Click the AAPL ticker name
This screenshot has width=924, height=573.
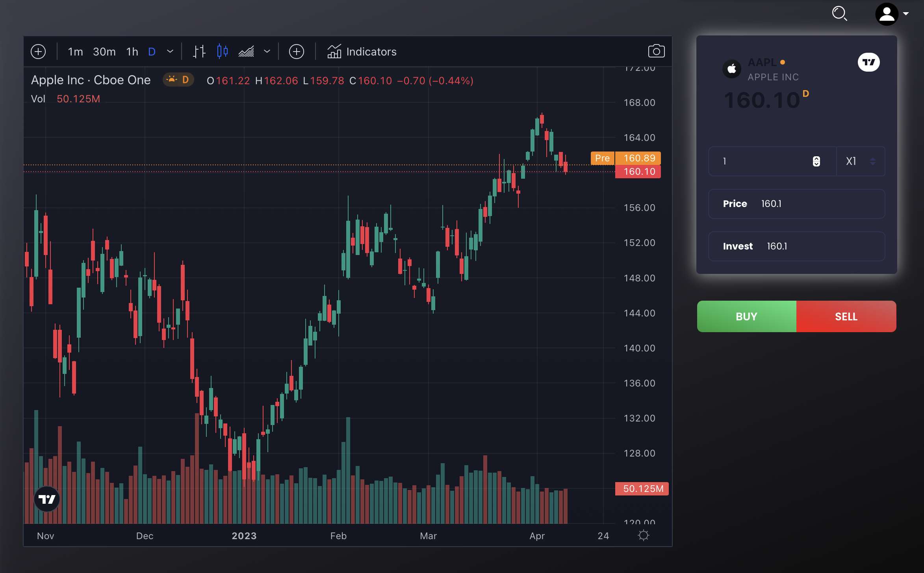[762, 62]
